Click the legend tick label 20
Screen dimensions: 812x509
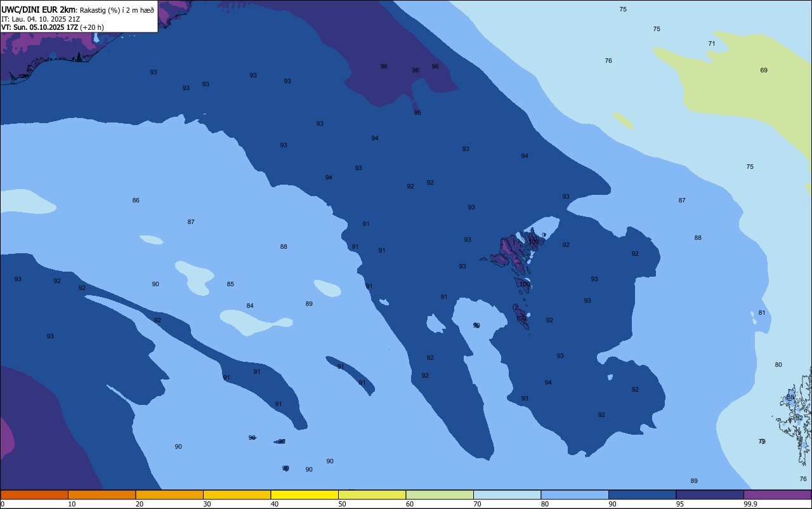140,504
